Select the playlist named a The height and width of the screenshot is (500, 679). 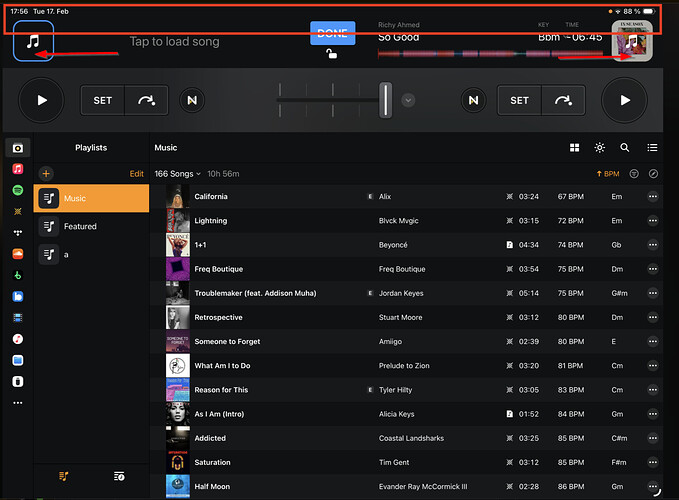[x=91, y=255]
